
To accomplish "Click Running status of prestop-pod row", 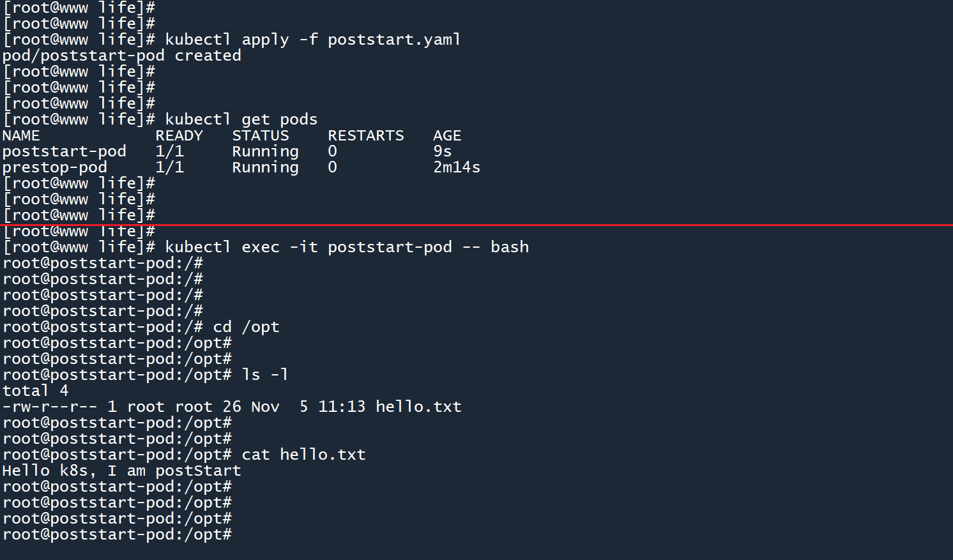I will click(x=265, y=167).
